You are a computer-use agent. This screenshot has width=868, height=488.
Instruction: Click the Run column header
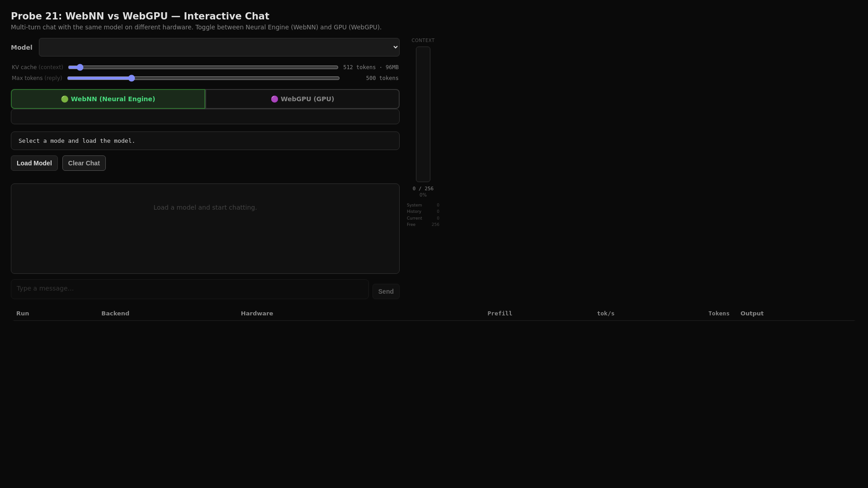[23, 314]
